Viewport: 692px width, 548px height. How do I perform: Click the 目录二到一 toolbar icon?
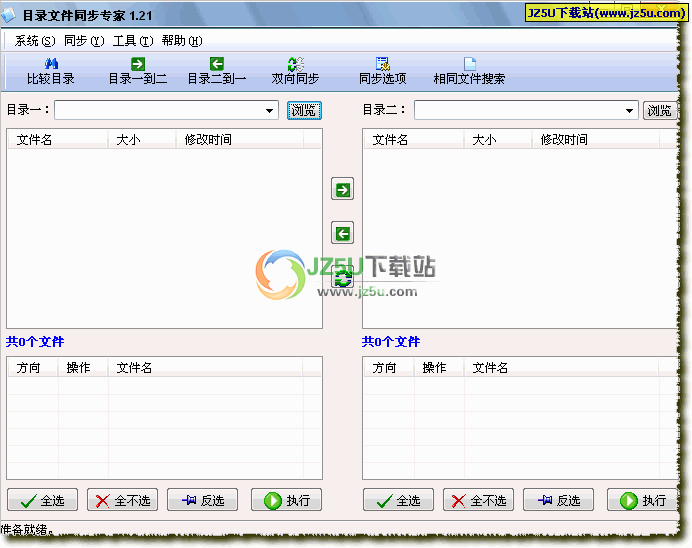pyautogui.click(x=217, y=71)
